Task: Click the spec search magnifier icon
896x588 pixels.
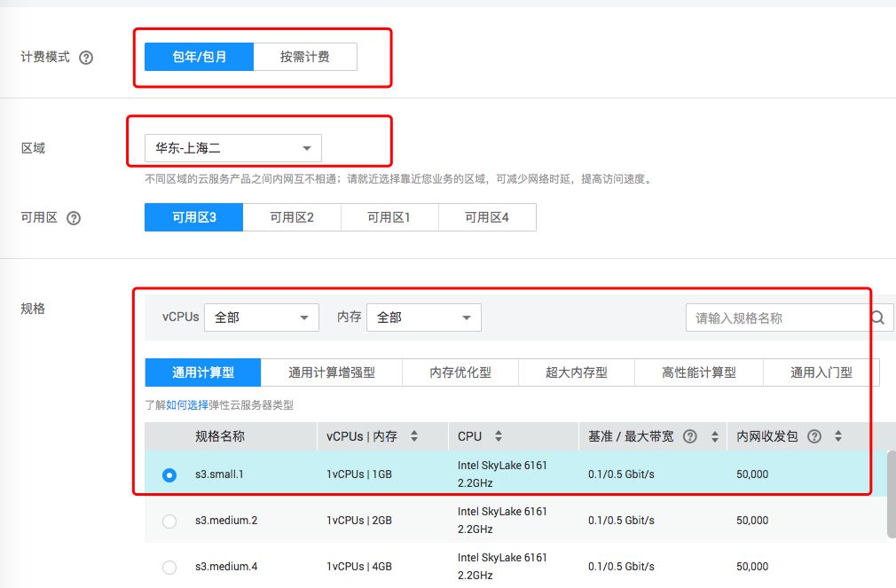Action: click(877, 317)
